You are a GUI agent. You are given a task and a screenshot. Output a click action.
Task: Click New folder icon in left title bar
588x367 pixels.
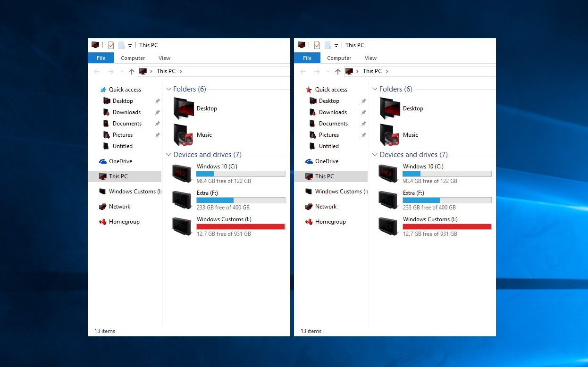(x=121, y=45)
